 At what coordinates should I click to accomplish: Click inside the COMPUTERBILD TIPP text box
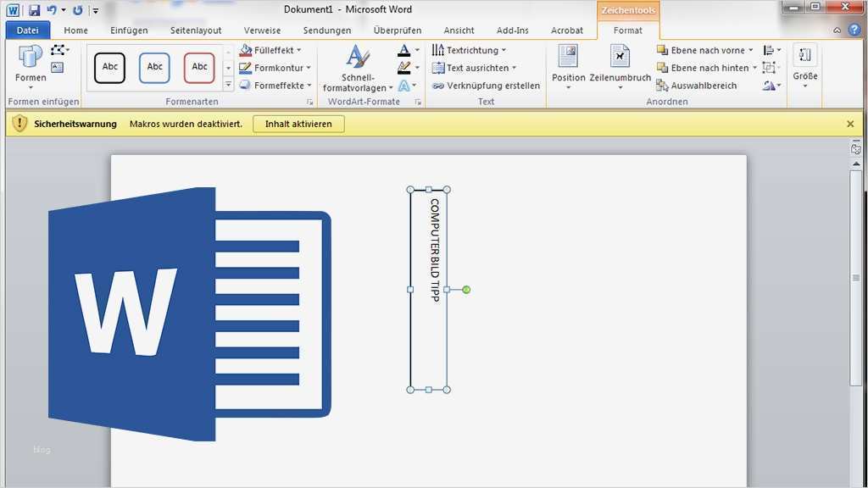(x=428, y=290)
